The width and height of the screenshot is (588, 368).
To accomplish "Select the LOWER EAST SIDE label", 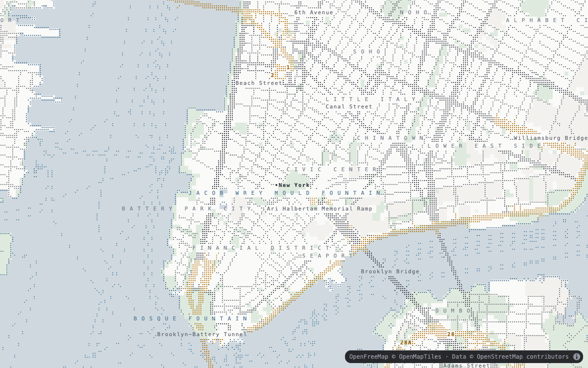I will tap(485, 146).
